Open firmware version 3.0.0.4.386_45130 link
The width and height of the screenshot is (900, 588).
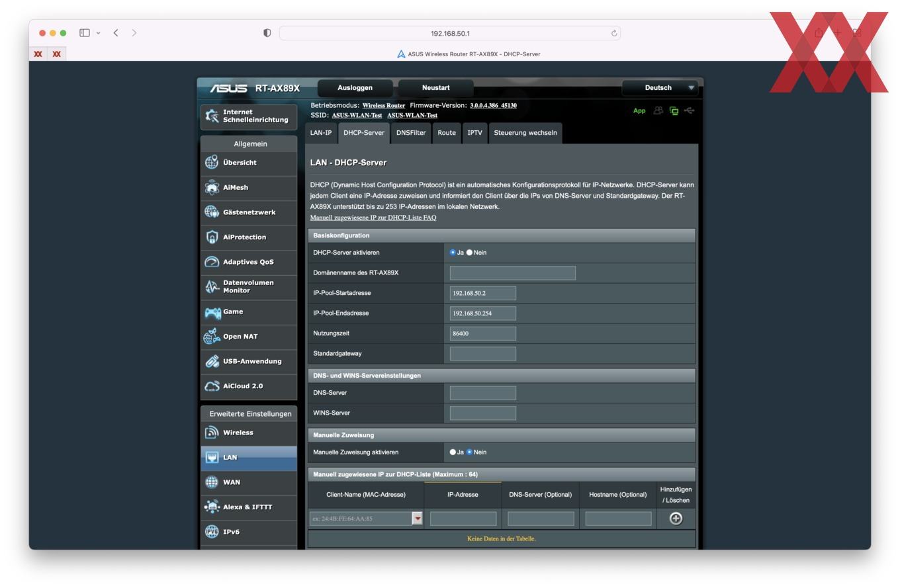494,106
